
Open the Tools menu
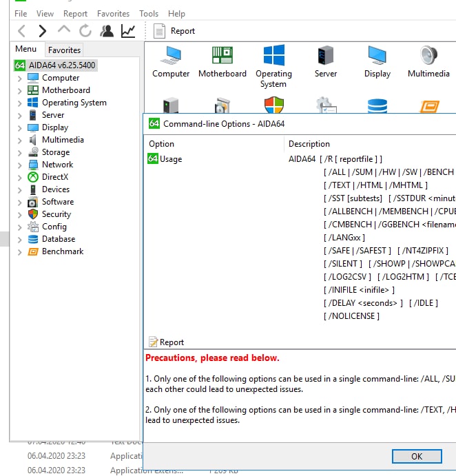(149, 14)
